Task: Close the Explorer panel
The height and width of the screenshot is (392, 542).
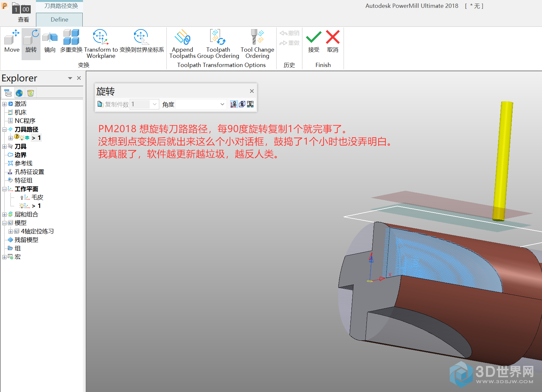Action: pos(79,78)
